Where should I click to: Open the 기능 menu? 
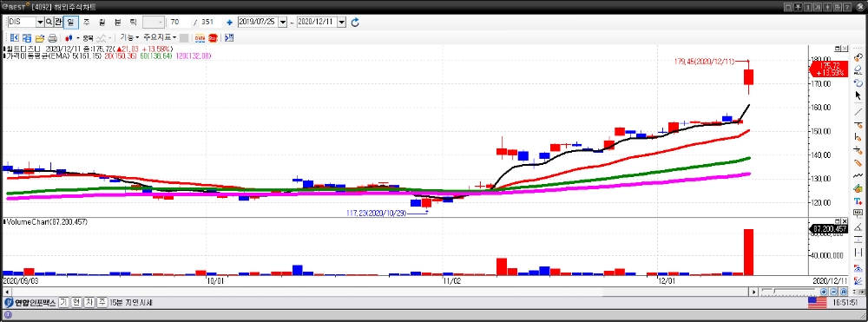click(129, 37)
